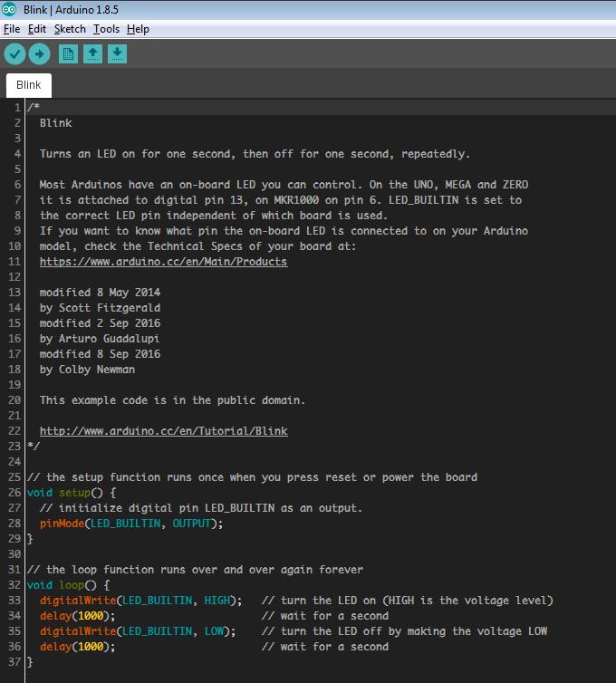Click 'it is attached to digital pin 13' line

click(x=281, y=200)
